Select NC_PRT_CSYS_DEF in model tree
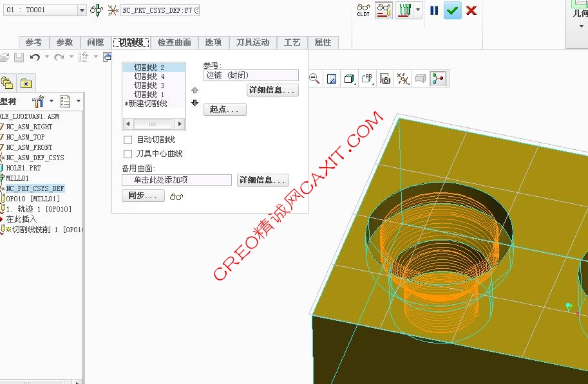 (35, 188)
